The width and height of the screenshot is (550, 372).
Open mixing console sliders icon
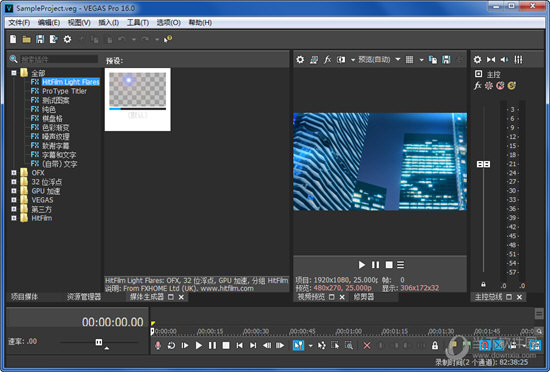pos(518,60)
